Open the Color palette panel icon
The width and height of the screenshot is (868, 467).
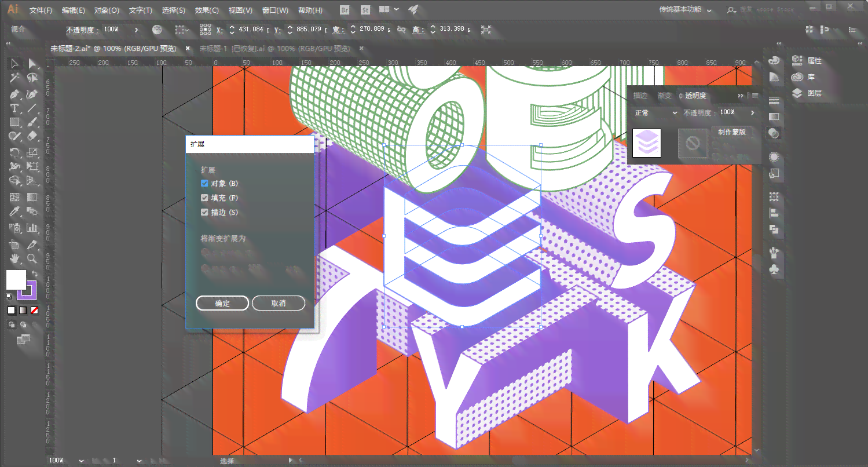pyautogui.click(x=774, y=61)
